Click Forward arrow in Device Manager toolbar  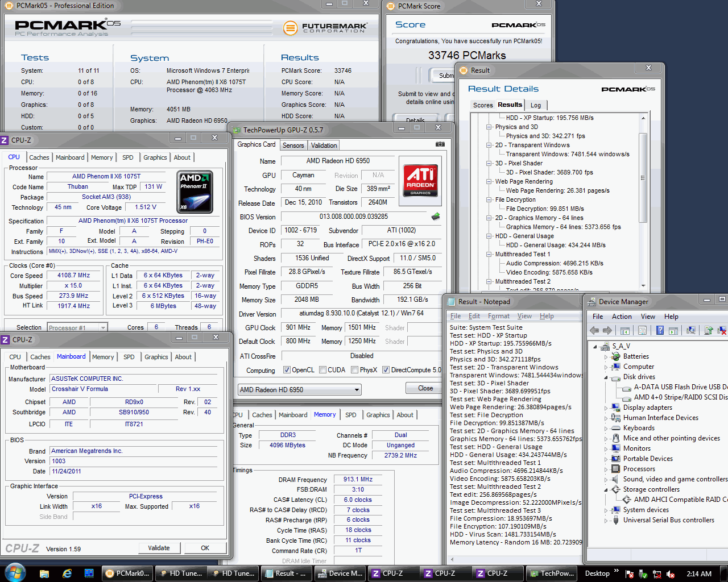click(x=607, y=330)
